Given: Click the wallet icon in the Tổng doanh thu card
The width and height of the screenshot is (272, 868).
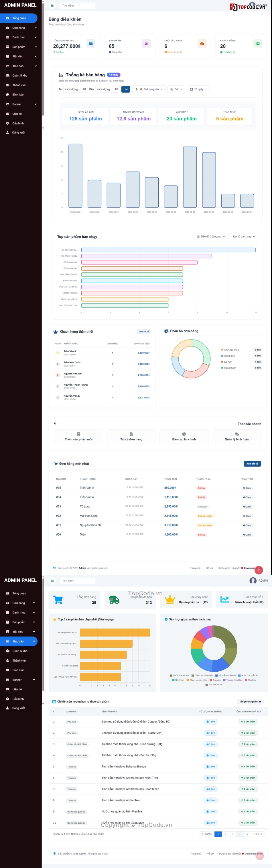Looking at the screenshot, I should pyautogui.click(x=90, y=43).
